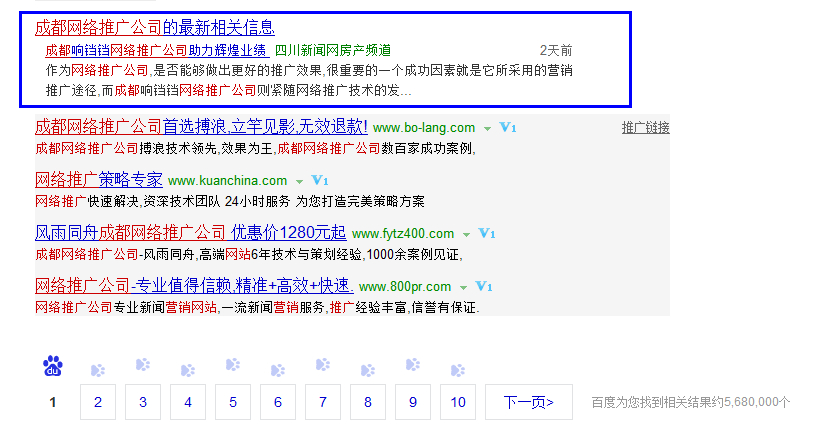Go to results page 2
The width and height of the screenshot is (816, 434).
(x=98, y=402)
